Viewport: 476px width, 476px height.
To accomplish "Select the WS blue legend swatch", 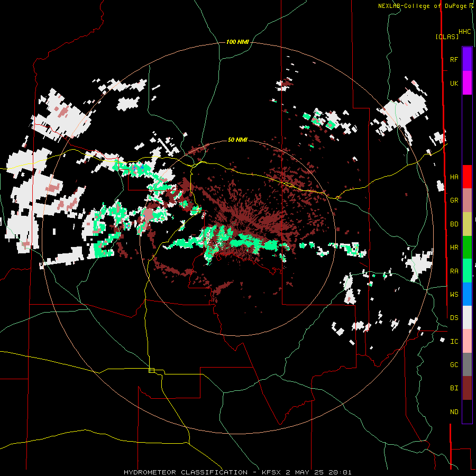I will [467, 294].
